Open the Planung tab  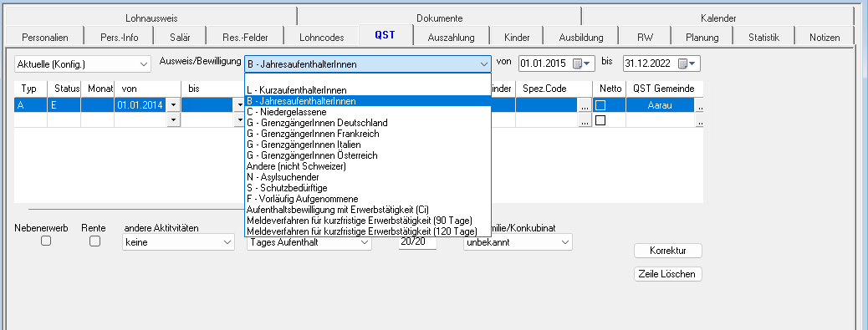pyautogui.click(x=702, y=38)
